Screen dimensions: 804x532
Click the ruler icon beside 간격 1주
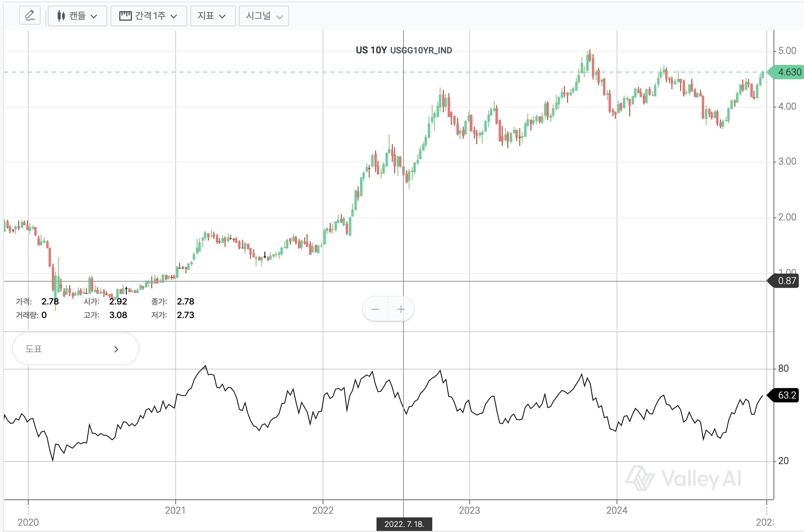tap(125, 16)
